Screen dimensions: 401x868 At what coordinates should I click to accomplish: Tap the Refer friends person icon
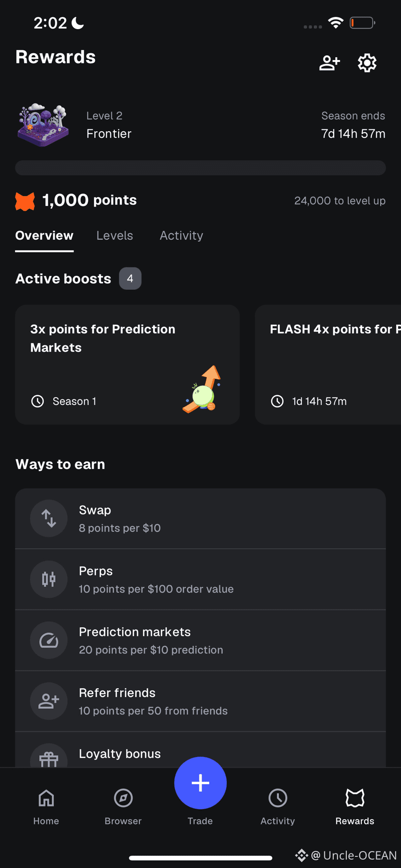[x=48, y=701]
